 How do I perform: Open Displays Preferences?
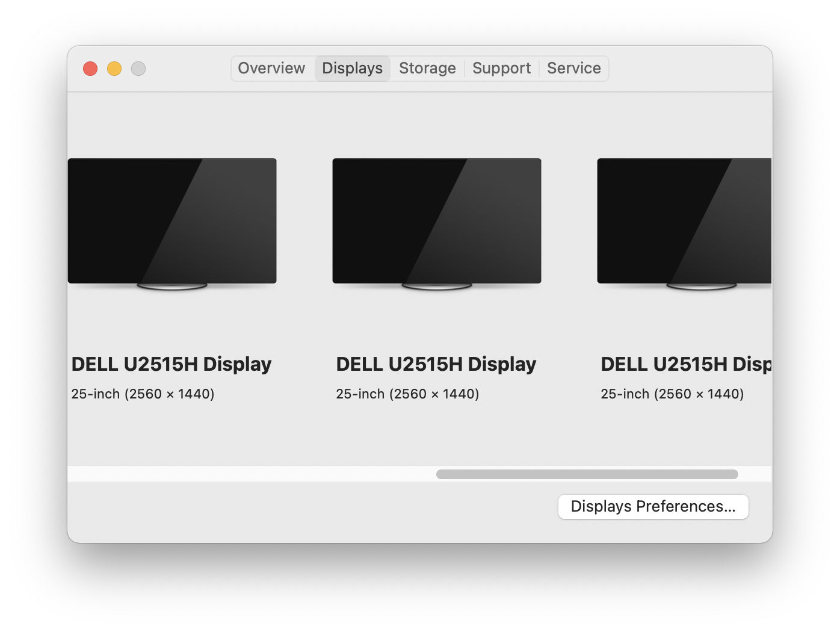coord(653,506)
